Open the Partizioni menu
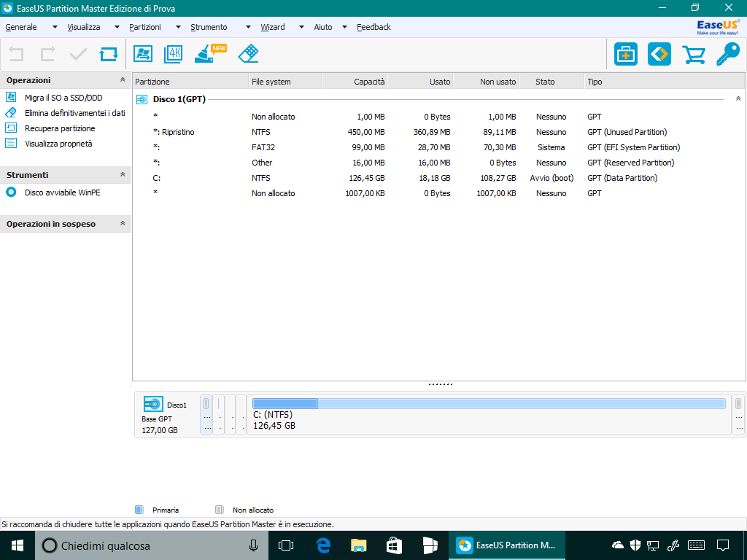The height and width of the screenshot is (560, 747). pyautogui.click(x=145, y=27)
